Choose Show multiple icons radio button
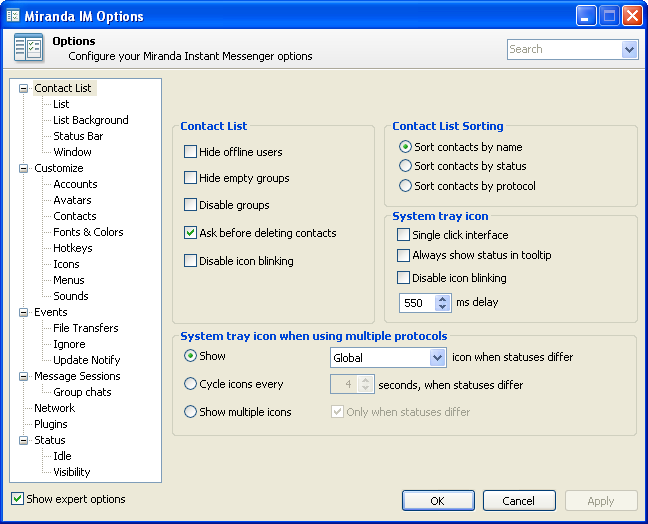This screenshot has height=524, width=648. tap(190, 412)
